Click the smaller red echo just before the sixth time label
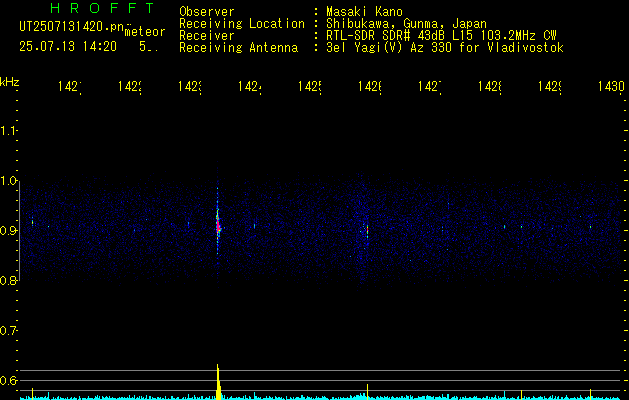 (x=367, y=232)
